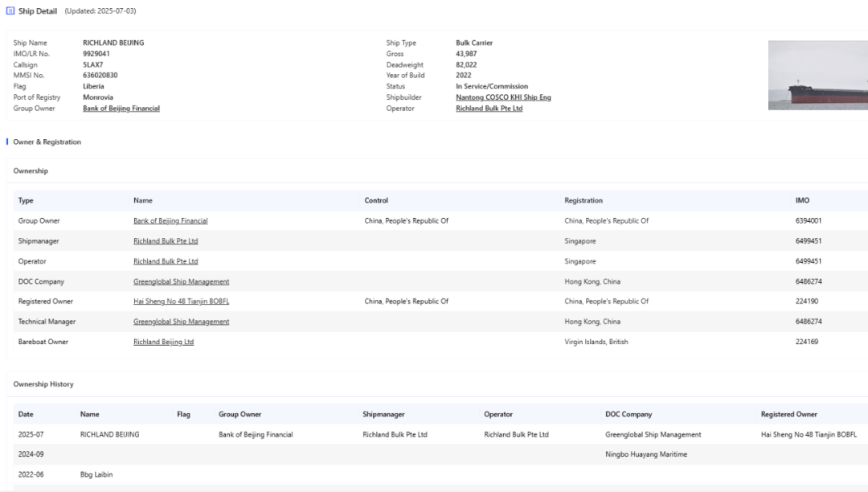
Task: Click the 2022-06 ownership history row date
Action: [x=31, y=474]
